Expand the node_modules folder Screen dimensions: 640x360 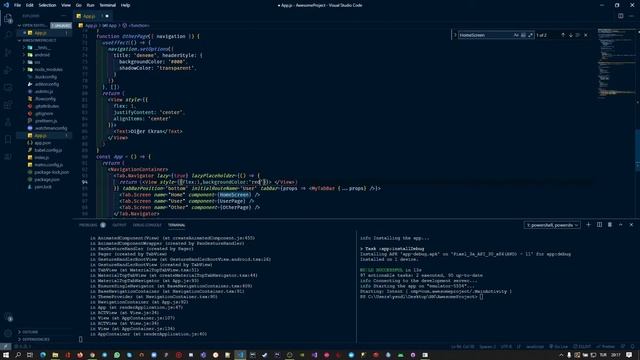[x=48, y=69]
